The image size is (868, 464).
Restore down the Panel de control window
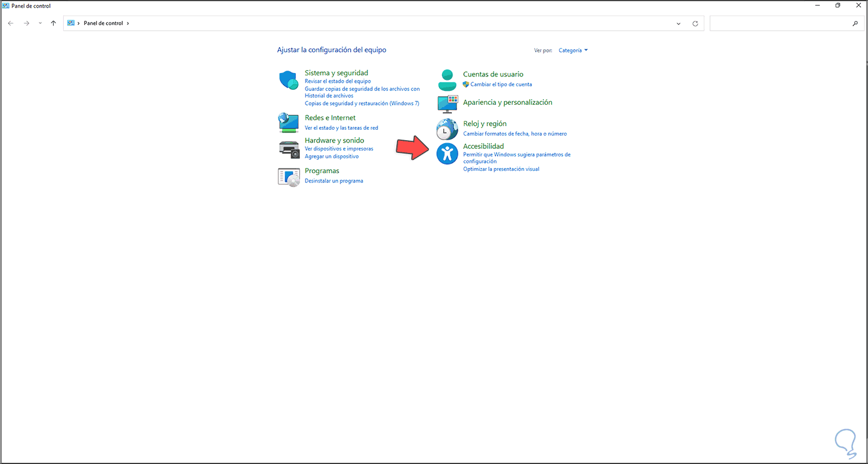point(837,5)
